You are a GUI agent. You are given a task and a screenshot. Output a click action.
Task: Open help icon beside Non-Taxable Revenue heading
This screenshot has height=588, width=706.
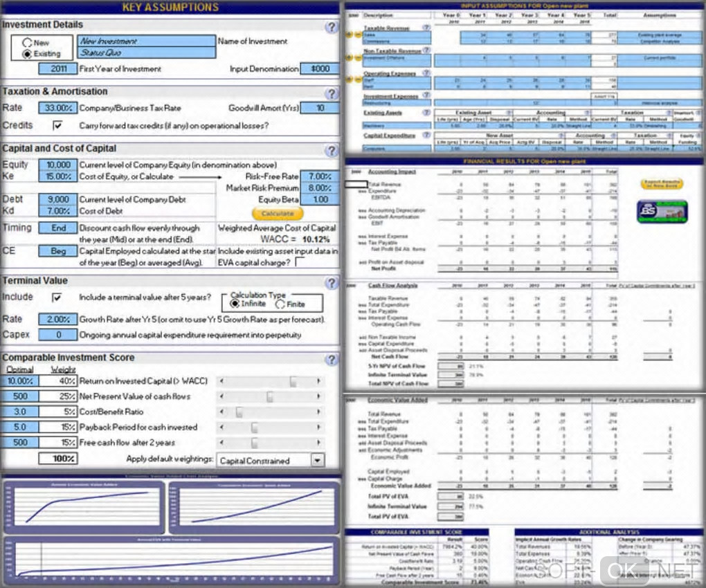click(x=426, y=50)
